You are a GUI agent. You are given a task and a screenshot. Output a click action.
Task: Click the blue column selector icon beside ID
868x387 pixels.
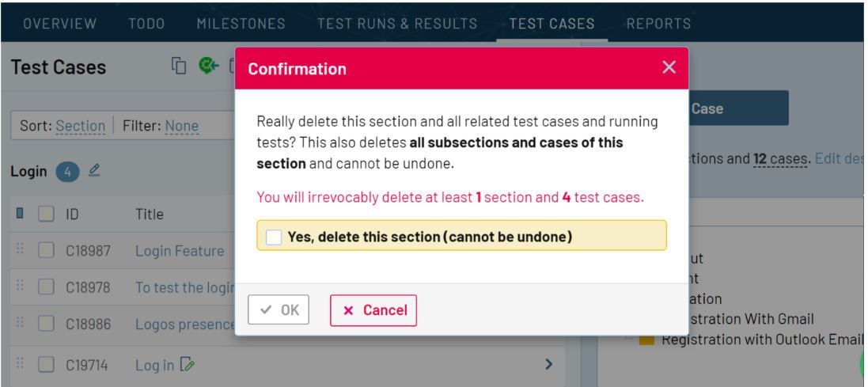coord(20,213)
